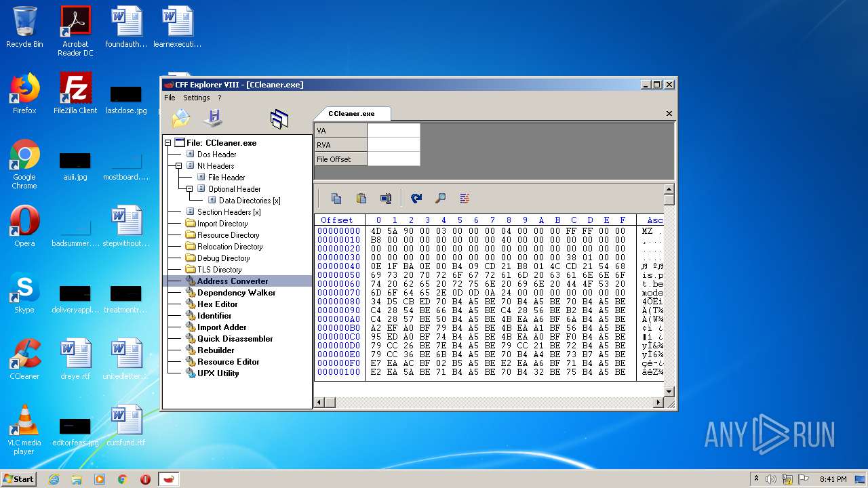Click the Recycle Bin desktop icon

(x=24, y=28)
